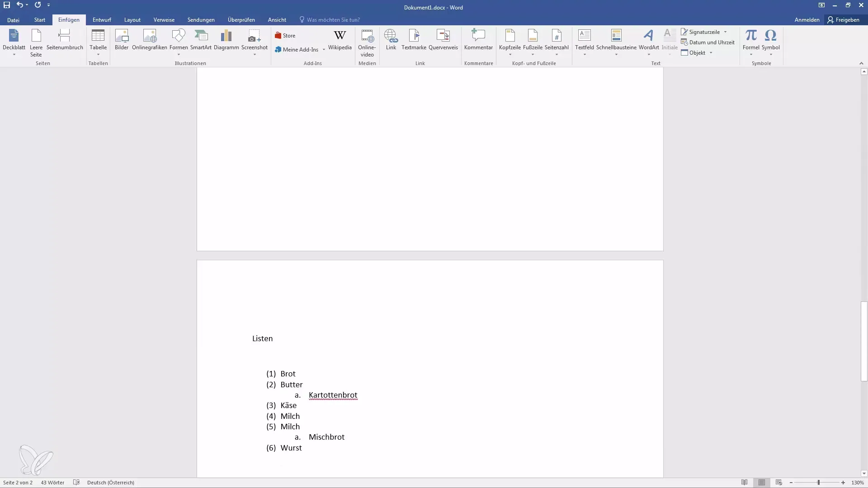Insert WordArt text
This screenshot has height=488, width=868.
649,42
